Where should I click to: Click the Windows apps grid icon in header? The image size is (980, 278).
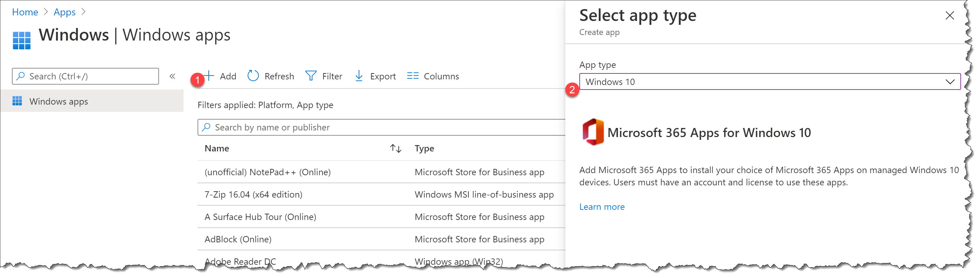[x=21, y=40]
